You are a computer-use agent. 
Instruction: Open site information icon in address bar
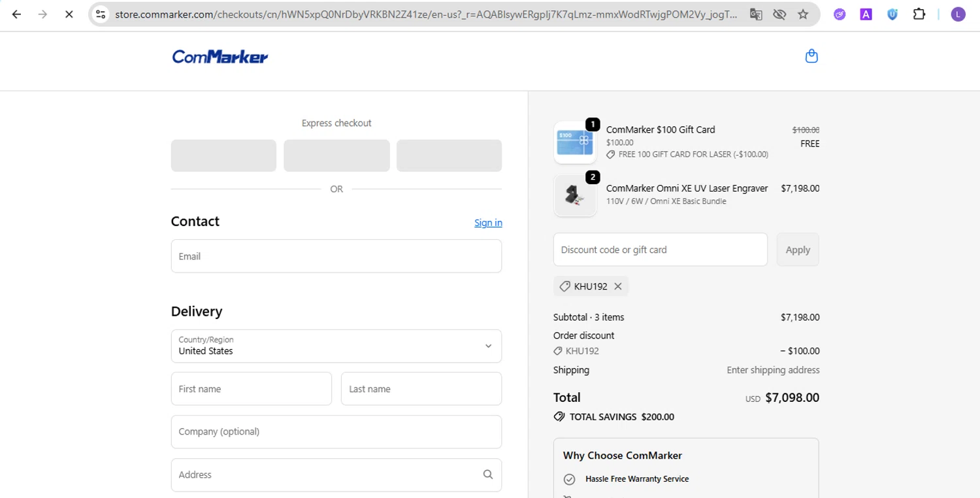(100, 14)
